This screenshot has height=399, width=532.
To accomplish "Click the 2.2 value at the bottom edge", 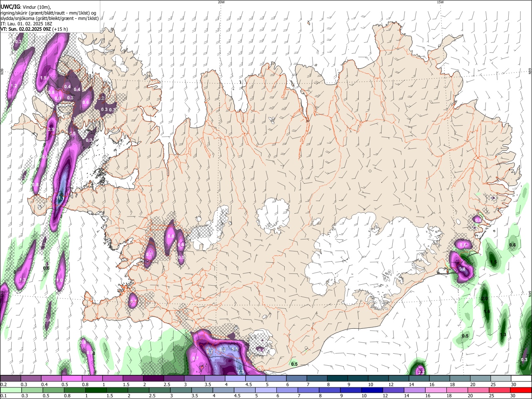I will [x=421, y=372].
